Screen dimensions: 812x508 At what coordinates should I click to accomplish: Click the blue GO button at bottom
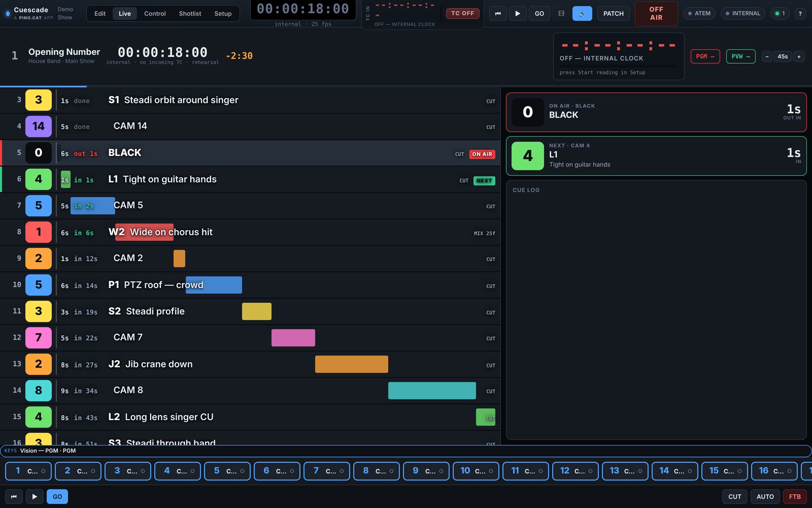click(x=57, y=496)
